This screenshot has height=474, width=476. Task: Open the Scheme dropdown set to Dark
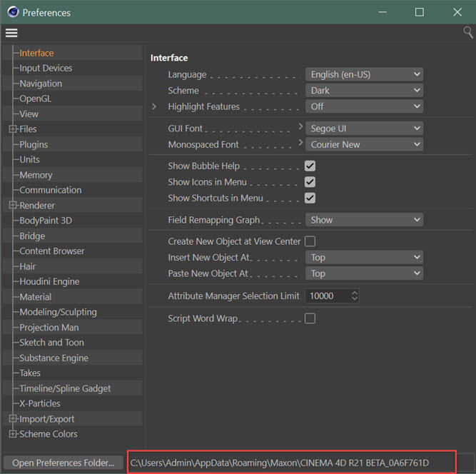(x=364, y=91)
